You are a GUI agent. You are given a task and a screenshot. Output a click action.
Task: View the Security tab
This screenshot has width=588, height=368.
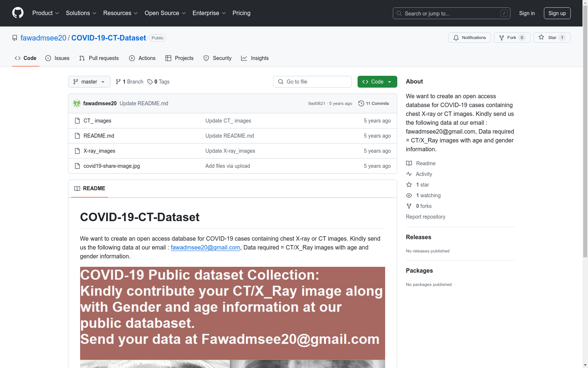point(218,58)
